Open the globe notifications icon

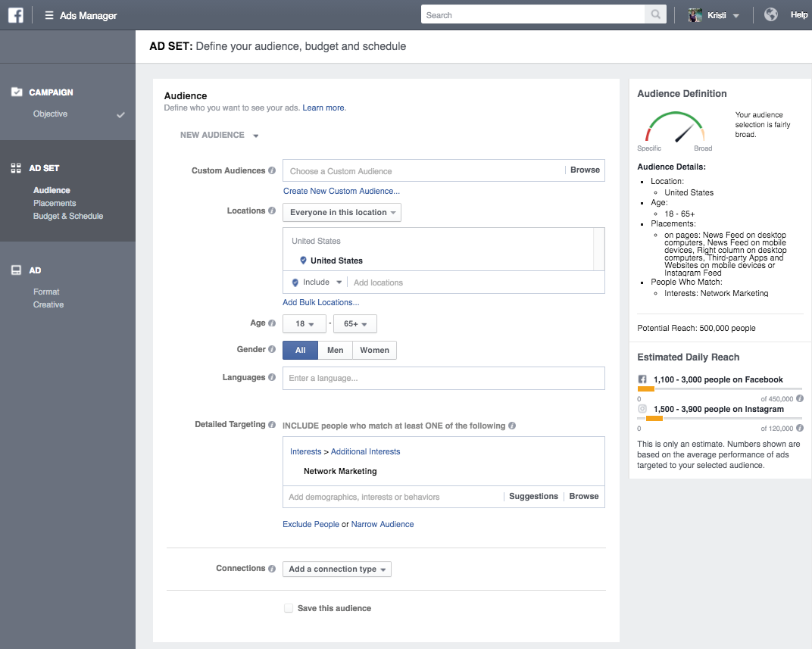[x=771, y=14]
